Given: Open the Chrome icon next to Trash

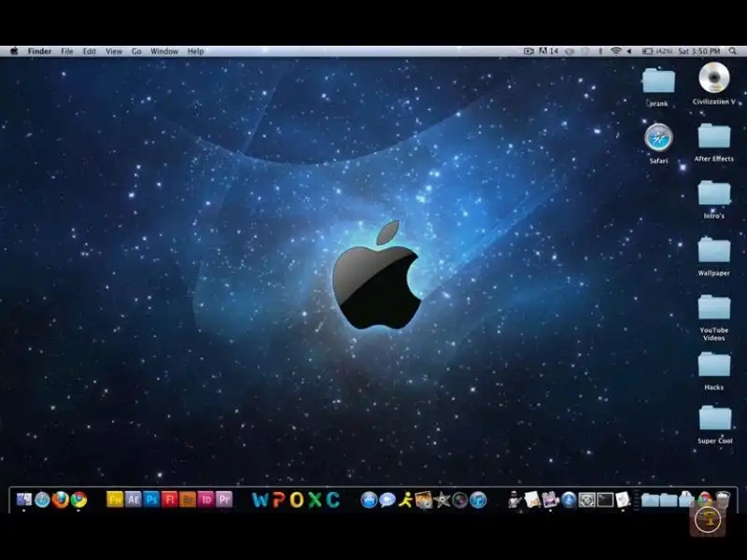Looking at the screenshot, I should pyautogui.click(x=705, y=499).
